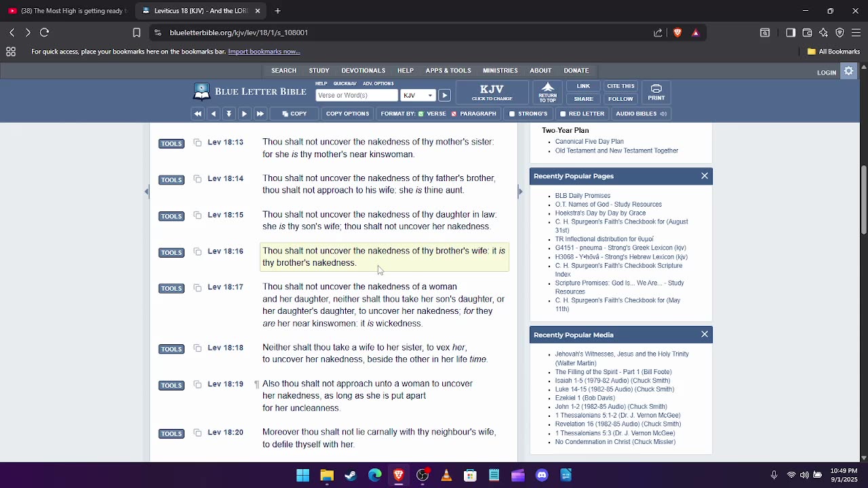Click the Lev 18:16 verse reference

click(225, 251)
